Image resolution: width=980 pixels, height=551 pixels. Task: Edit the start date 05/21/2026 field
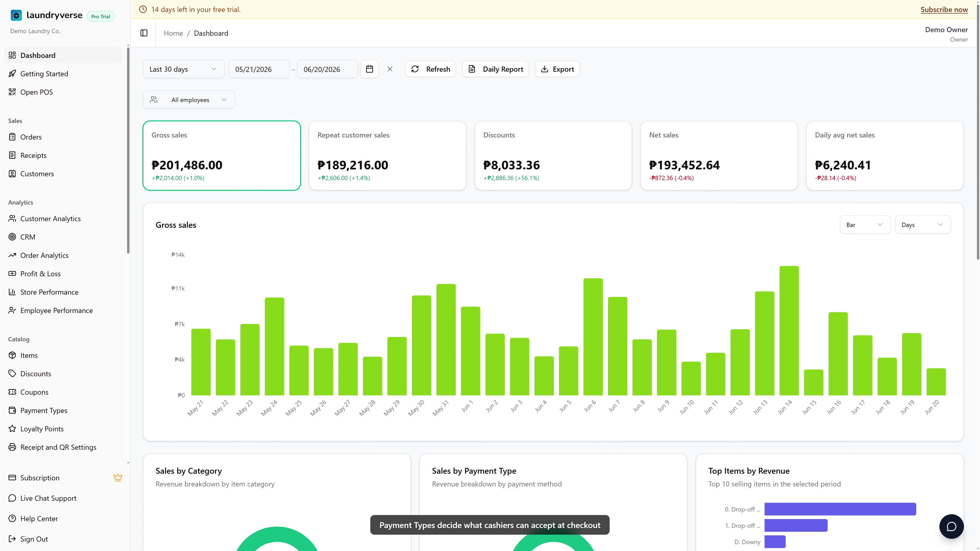(259, 69)
